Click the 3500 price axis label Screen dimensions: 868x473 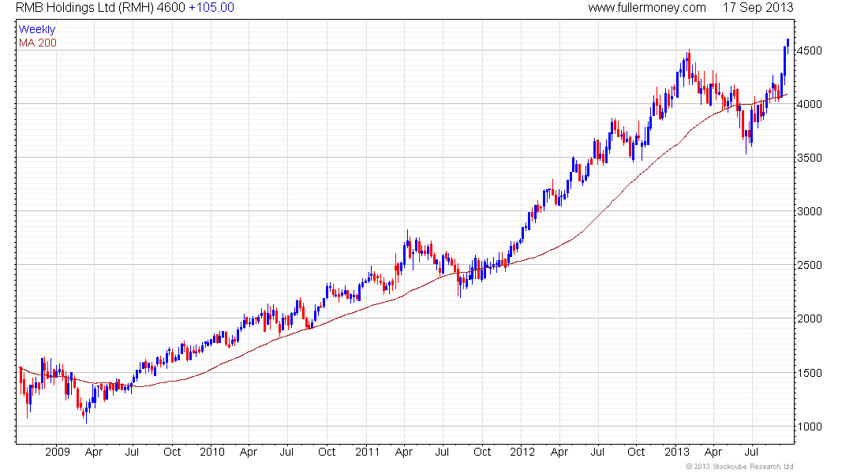[810, 158]
